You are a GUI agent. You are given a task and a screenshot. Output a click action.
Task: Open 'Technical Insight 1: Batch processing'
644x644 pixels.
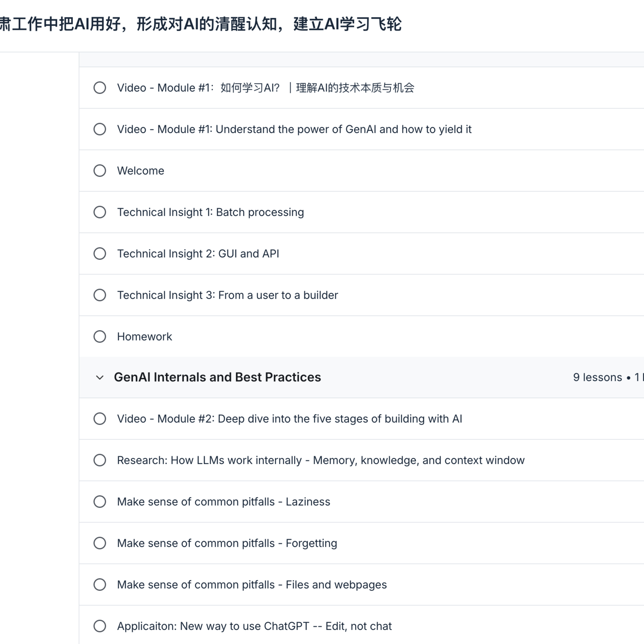210,212
